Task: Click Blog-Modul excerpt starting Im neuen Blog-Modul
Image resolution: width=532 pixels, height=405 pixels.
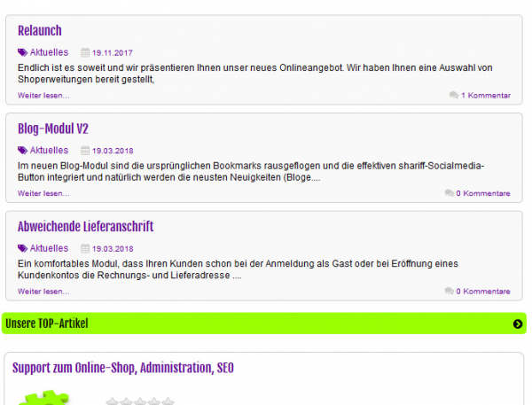Action: (251, 172)
